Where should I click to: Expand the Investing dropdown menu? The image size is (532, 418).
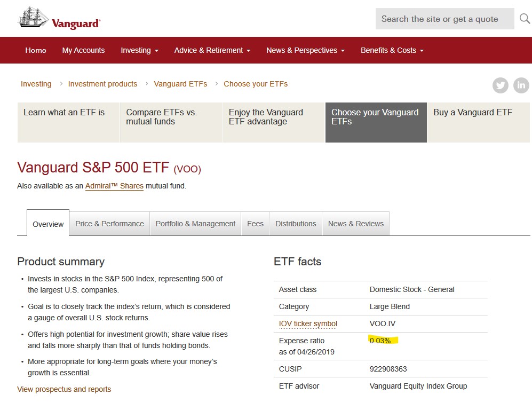tap(139, 50)
